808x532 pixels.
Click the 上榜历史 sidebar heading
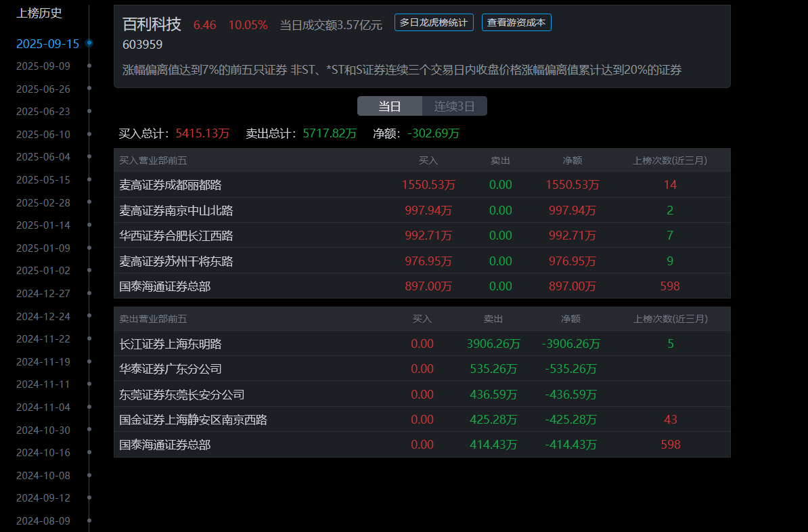click(x=39, y=13)
